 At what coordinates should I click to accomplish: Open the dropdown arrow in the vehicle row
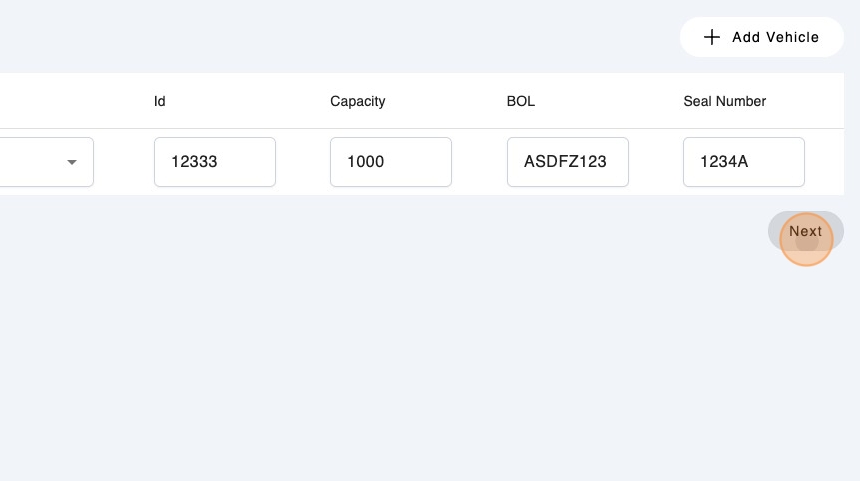tap(72, 162)
